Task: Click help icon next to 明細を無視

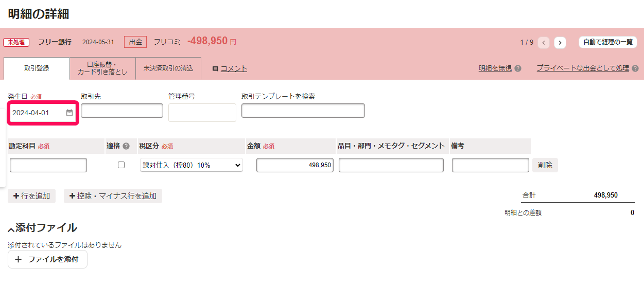Action: click(518, 68)
